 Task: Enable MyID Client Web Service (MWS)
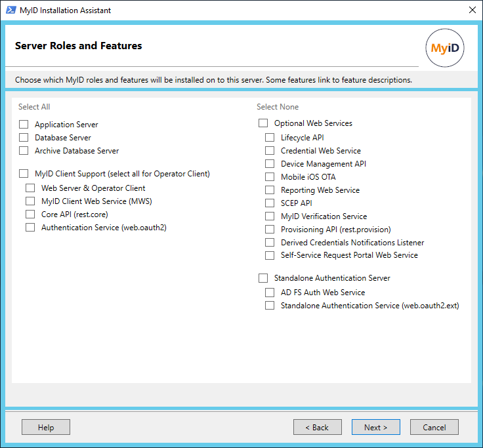tap(30, 201)
